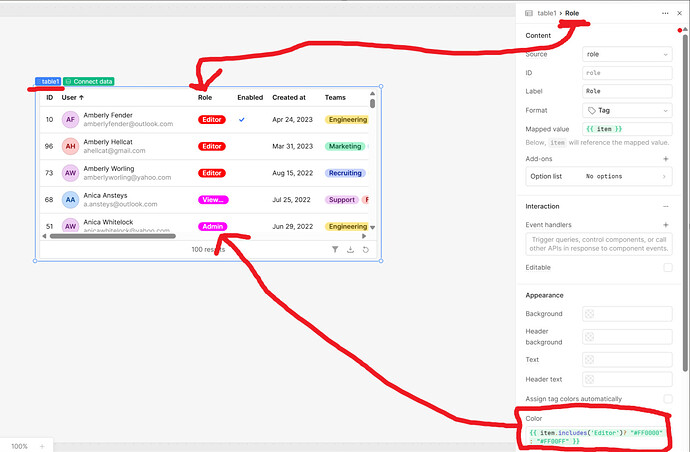Click the table download icon
The width and height of the screenshot is (690, 452).
tap(351, 250)
